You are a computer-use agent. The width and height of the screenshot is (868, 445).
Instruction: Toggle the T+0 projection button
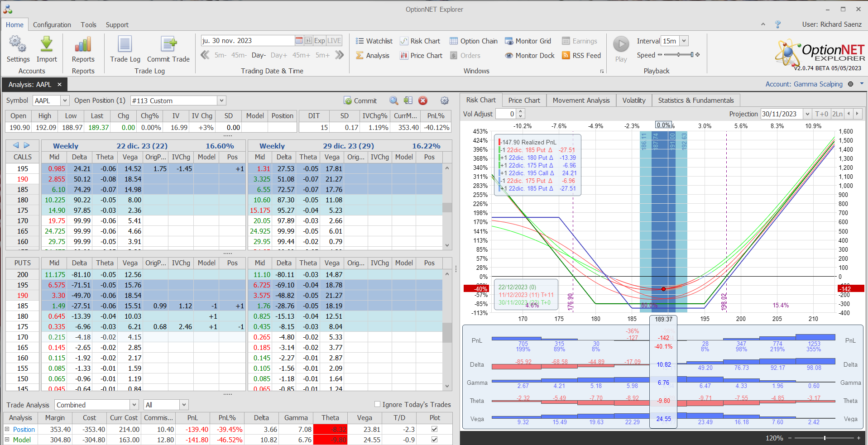point(821,114)
